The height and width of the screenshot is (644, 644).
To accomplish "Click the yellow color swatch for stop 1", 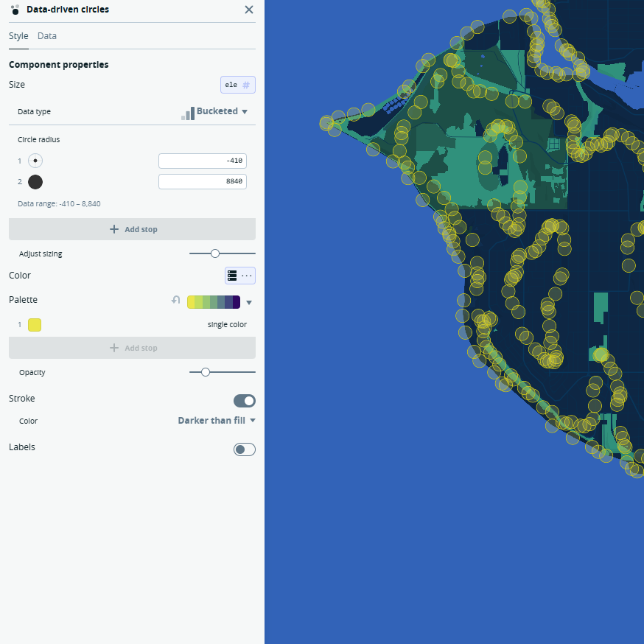I will coord(34,324).
